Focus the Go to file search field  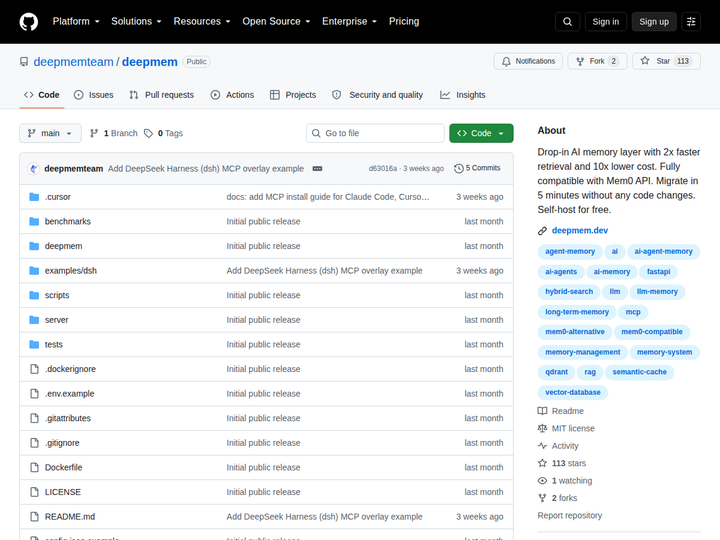coord(375,133)
